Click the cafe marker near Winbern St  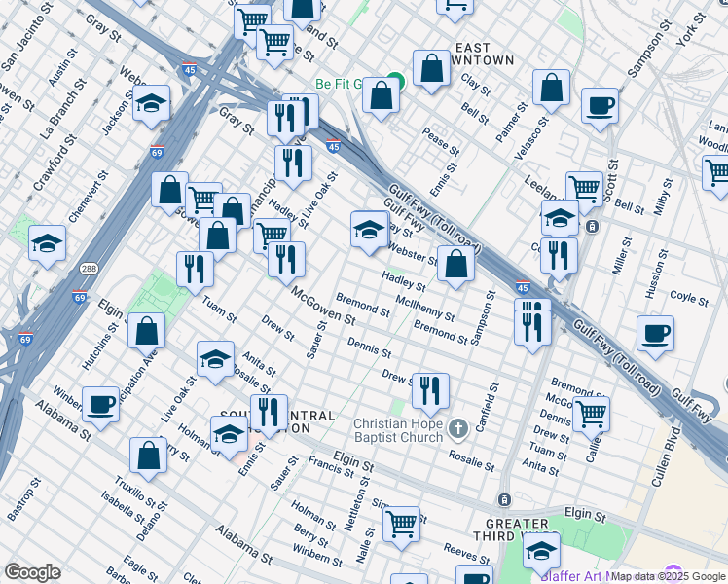101,408
